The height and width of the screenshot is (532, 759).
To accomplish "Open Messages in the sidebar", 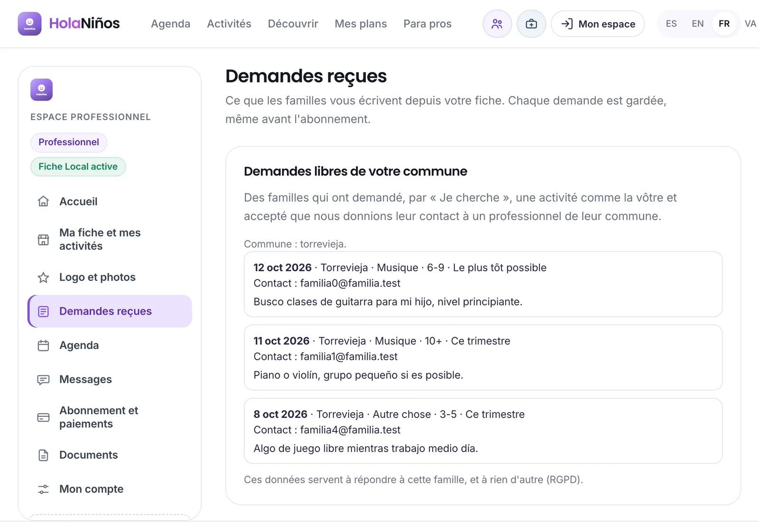I will (x=110, y=380).
